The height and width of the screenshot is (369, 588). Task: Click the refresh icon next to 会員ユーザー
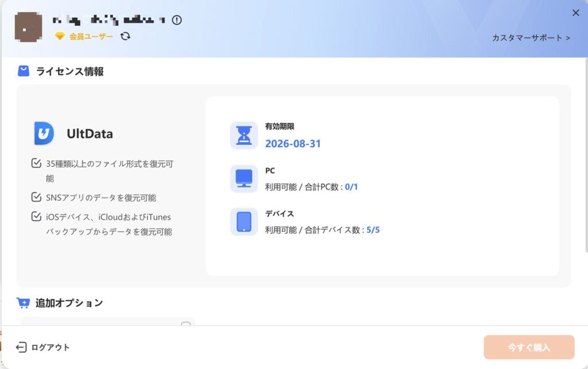tap(125, 36)
